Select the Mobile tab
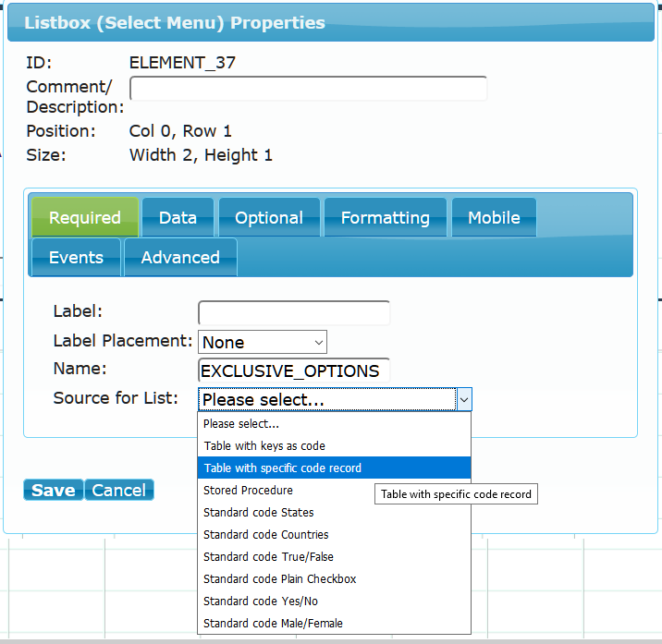This screenshot has height=644, width=662. point(494,217)
